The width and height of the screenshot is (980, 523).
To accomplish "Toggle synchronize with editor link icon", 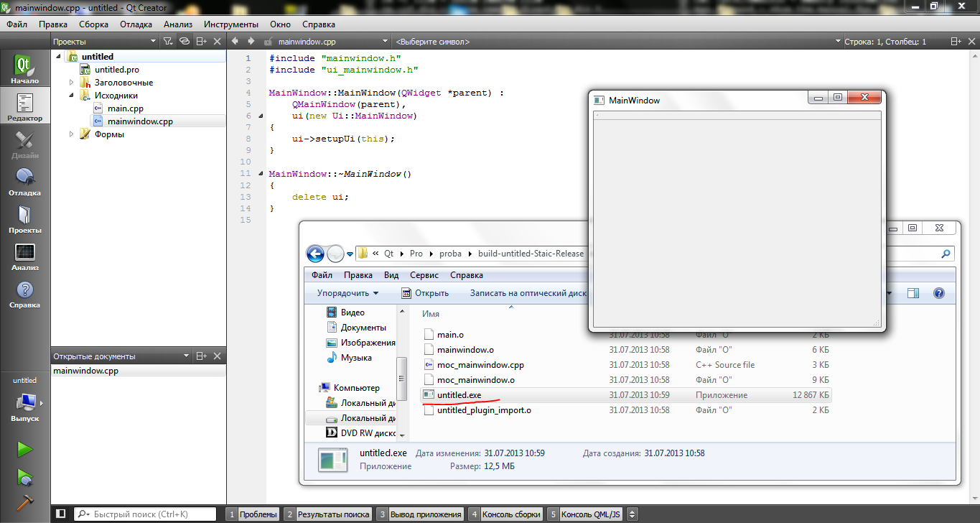I will tap(185, 42).
